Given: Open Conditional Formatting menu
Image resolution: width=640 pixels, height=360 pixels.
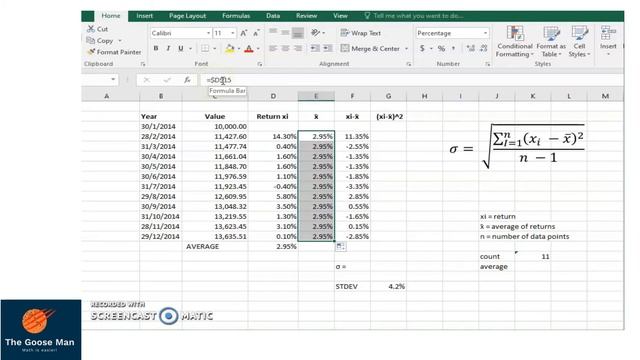Looking at the screenshot, I should tap(515, 41).
